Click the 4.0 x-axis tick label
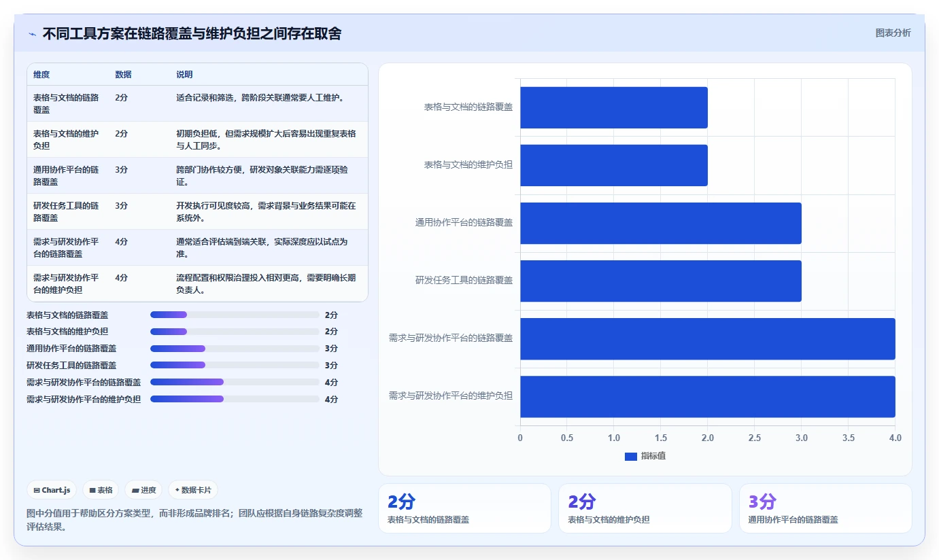This screenshot has height=560, width=939. pyautogui.click(x=895, y=438)
